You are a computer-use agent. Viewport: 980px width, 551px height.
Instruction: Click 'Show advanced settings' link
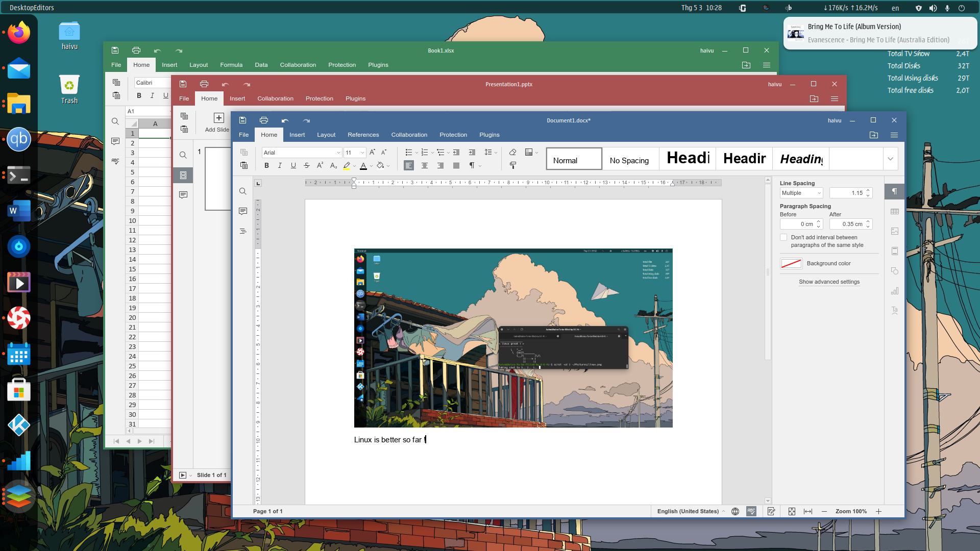tap(829, 282)
